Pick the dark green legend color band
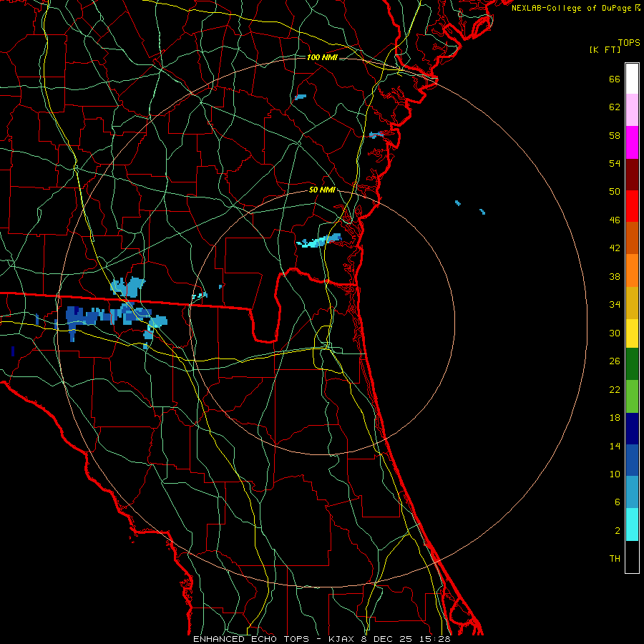This screenshot has width=644, height=644. (x=632, y=364)
